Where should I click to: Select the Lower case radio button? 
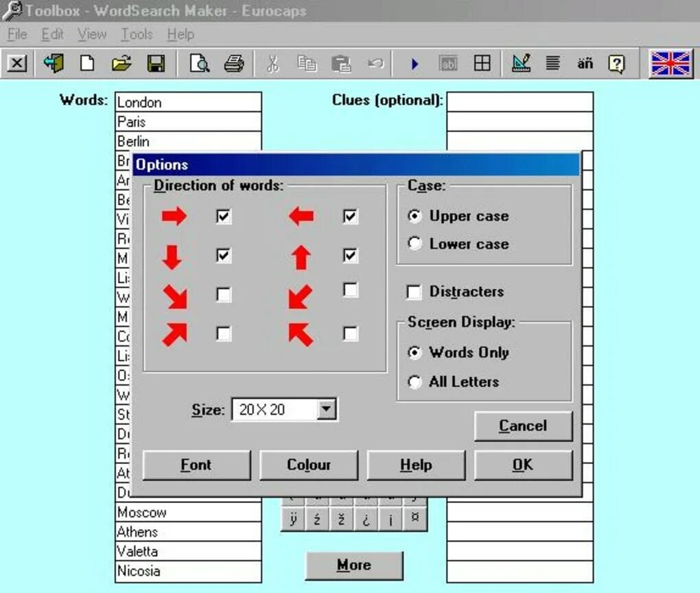415,244
